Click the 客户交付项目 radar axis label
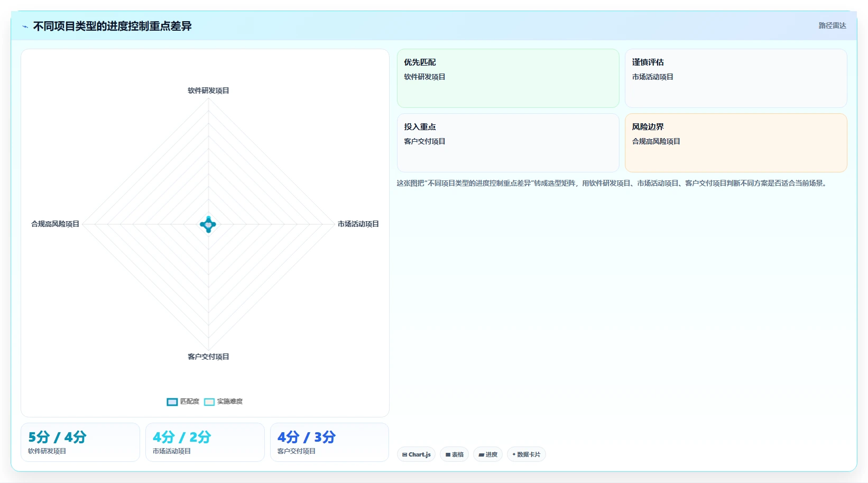Image resolution: width=868 pixels, height=483 pixels. pyautogui.click(x=208, y=357)
